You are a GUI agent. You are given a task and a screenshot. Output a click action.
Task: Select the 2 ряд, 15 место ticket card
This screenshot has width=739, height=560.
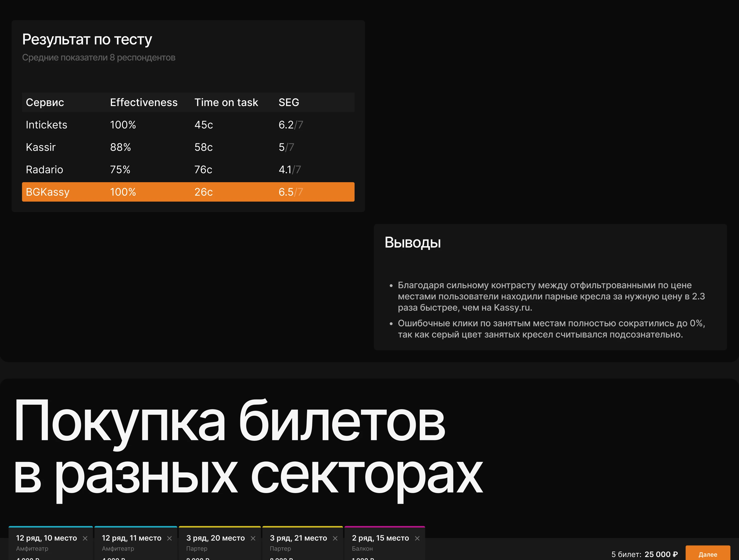(384, 543)
